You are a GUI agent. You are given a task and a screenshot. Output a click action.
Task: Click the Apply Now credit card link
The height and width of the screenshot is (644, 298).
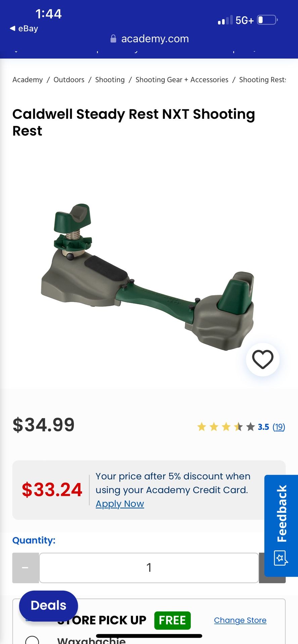click(x=120, y=504)
